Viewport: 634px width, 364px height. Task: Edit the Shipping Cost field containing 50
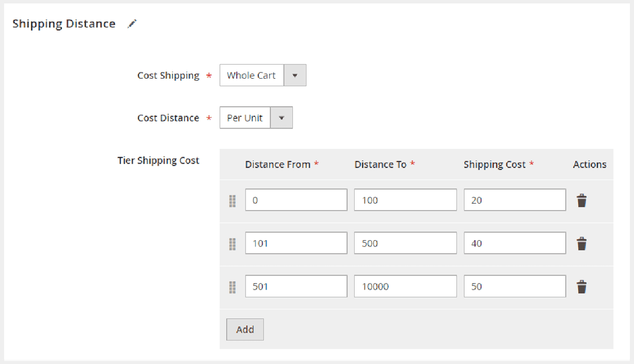click(514, 287)
